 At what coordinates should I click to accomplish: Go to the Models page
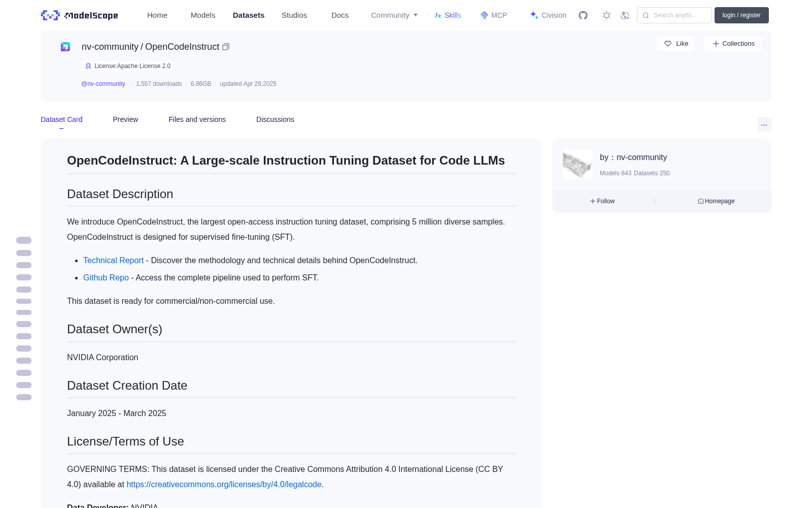(x=203, y=15)
